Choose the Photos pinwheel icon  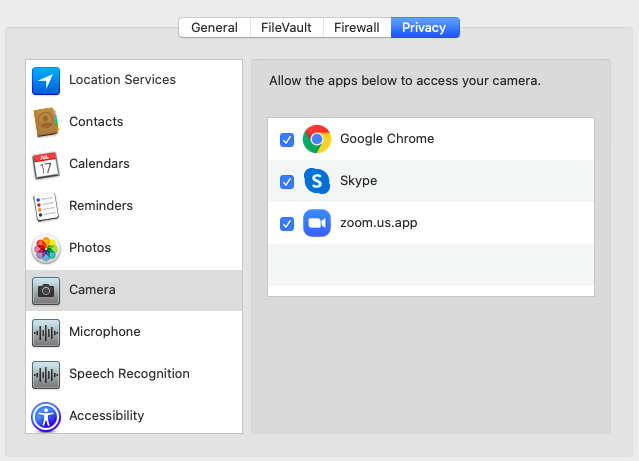pos(47,248)
